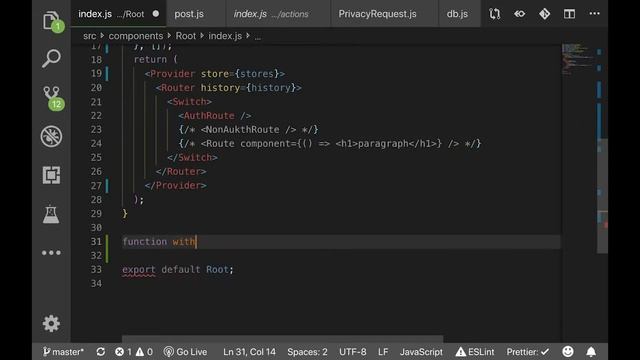Click the code minimap
Image resolution: width=640 pixels, height=360 pixels.
pyautogui.click(x=578, y=60)
